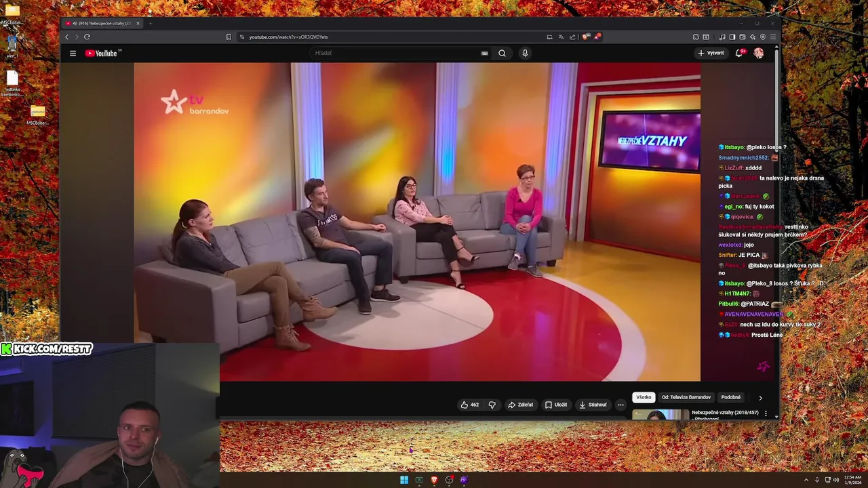Viewport: 868px width, 488px height.
Task: Select the Všetko filter chip
Action: pyautogui.click(x=644, y=397)
